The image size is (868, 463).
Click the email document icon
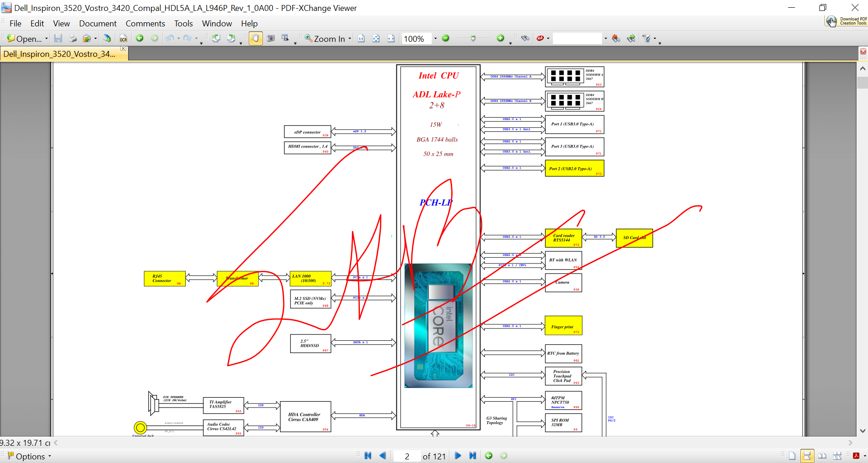(87, 39)
